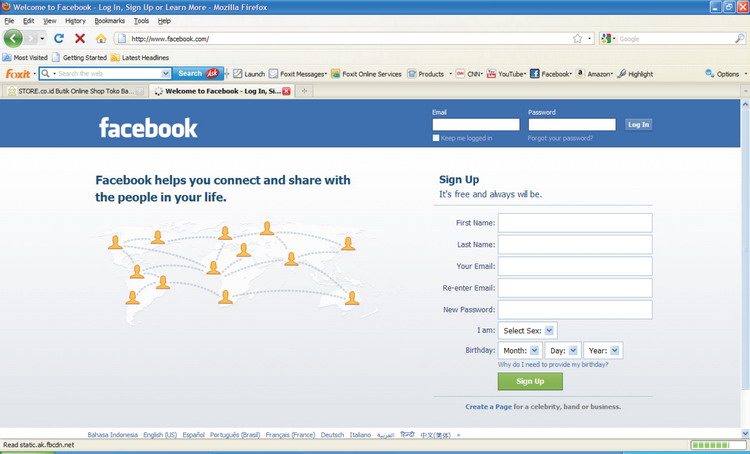The height and width of the screenshot is (454, 750).
Task: Open the Amazon toolbar shortcut
Action: 594,74
